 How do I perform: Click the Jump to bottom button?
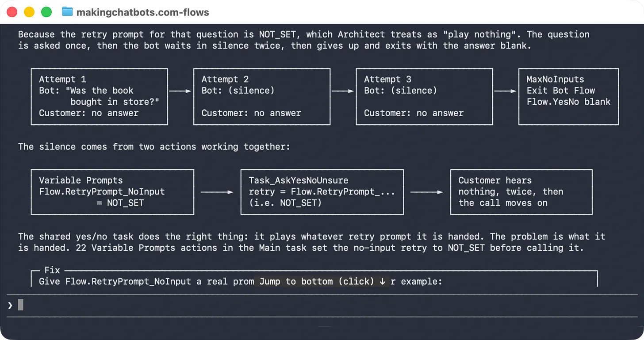tap(322, 281)
